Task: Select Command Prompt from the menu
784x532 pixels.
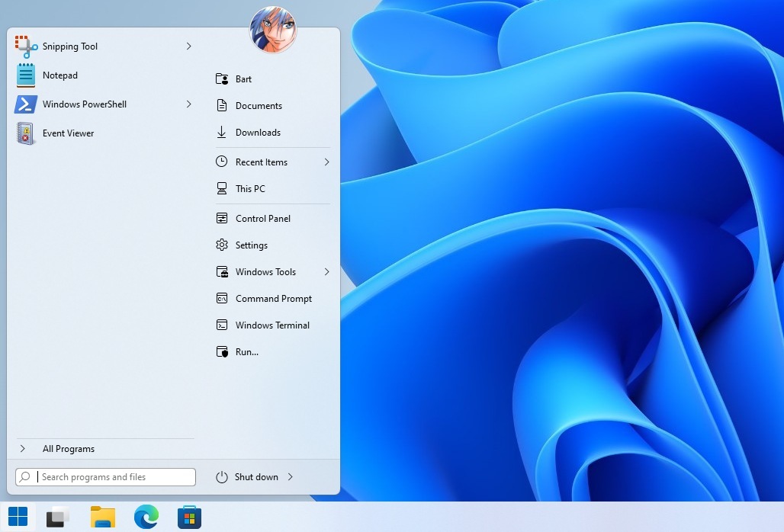Action: coord(273,299)
